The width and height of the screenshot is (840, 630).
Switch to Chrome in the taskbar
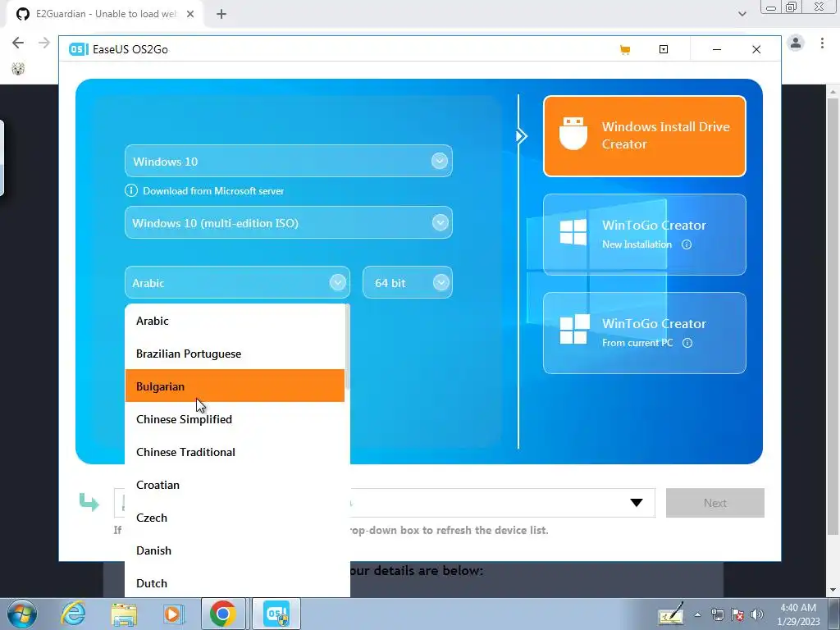[x=223, y=614]
